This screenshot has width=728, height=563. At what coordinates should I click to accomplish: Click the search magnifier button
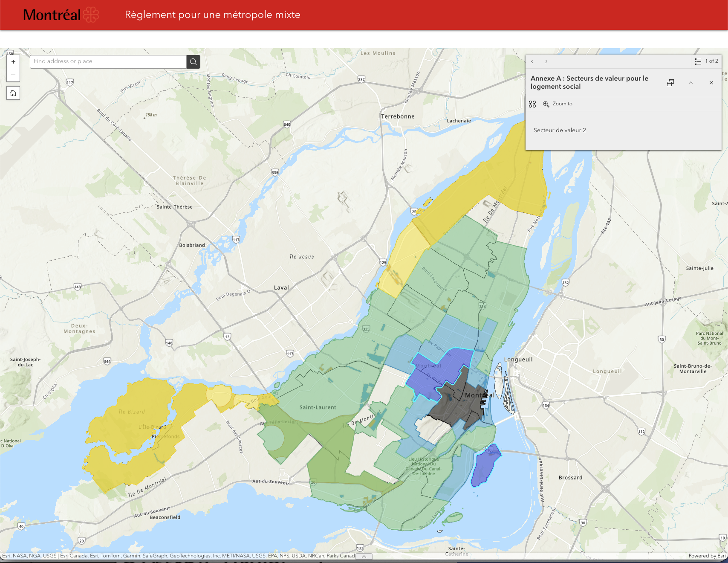click(x=194, y=62)
